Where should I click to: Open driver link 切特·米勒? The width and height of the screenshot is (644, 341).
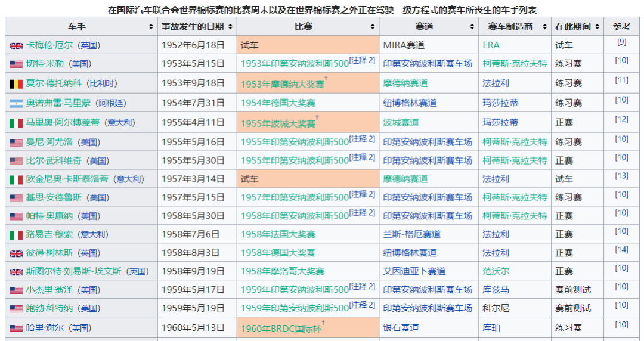click(x=45, y=64)
